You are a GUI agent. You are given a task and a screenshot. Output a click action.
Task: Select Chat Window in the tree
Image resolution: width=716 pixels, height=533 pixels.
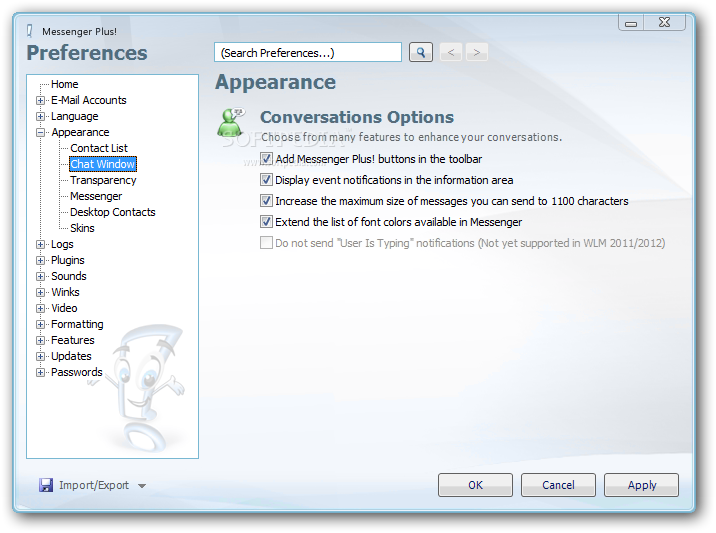pyautogui.click(x=103, y=164)
